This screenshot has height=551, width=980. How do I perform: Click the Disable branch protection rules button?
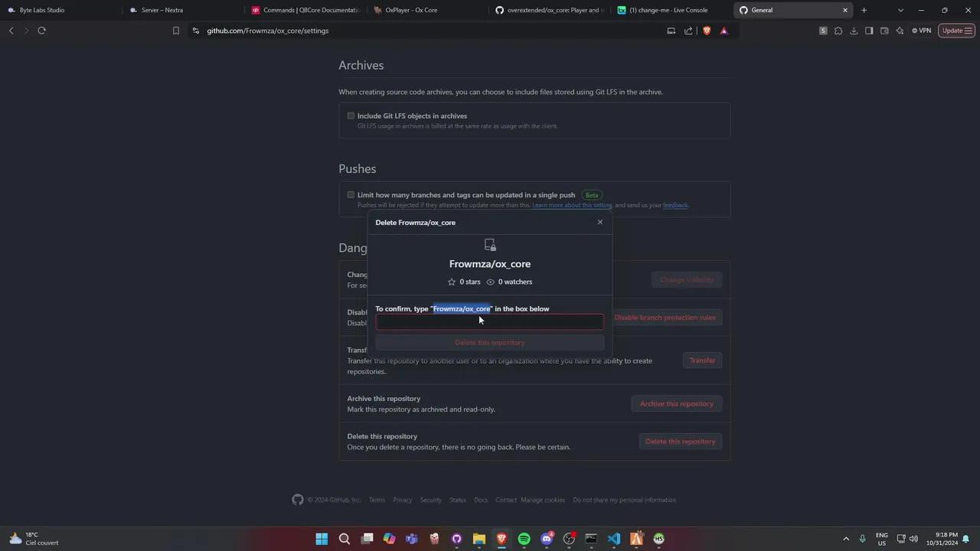point(665,318)
